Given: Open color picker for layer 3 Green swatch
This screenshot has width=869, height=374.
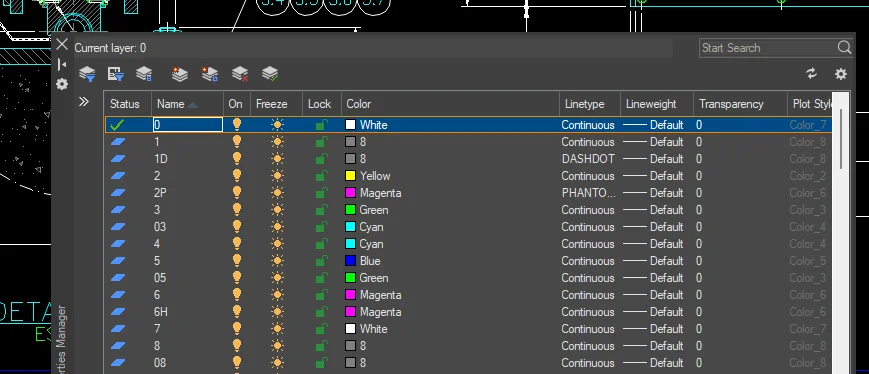Looking at the screenshot, I should tap(350, 210).
